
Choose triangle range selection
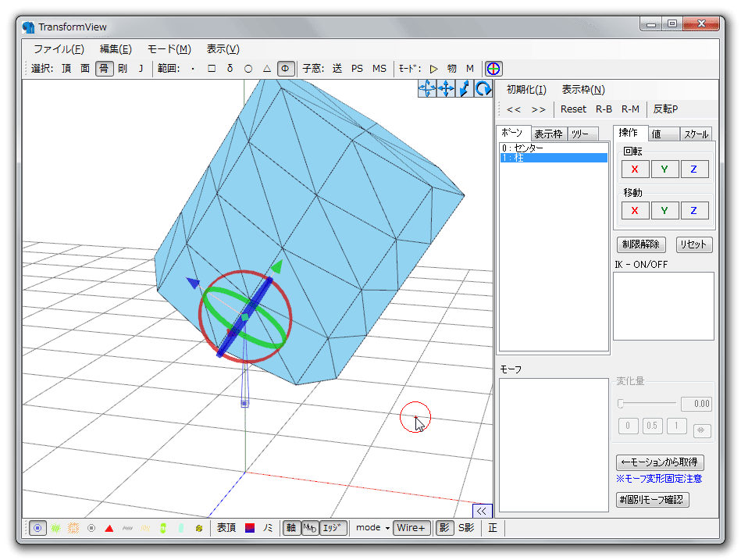click(x=266, y=69)
